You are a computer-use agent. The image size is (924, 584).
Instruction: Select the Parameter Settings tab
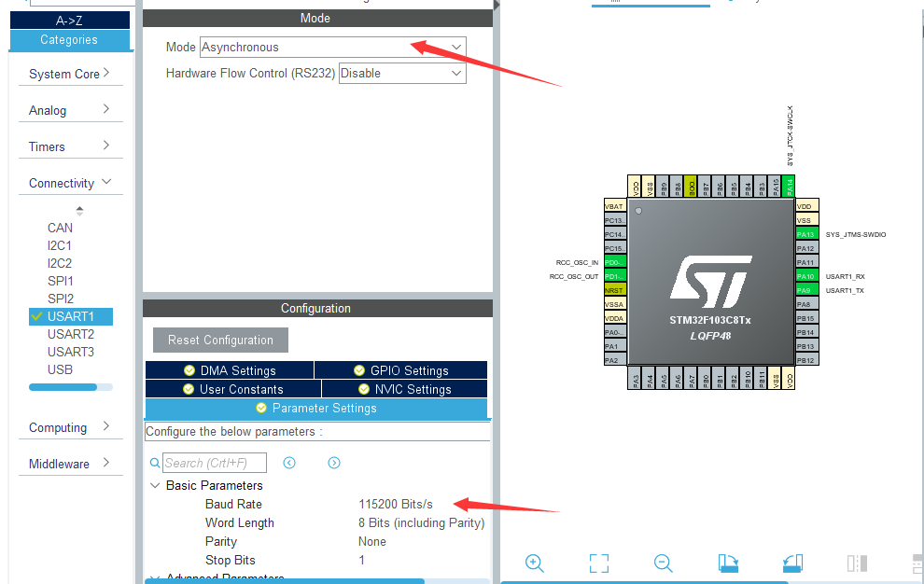tap(316, 409)
